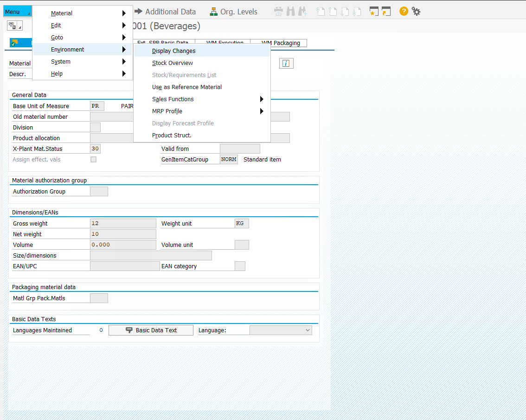Viewport: 526px width, 420px height.
Task: Open Customize Local Layout gear icon
Action: (x=416, y=12)
